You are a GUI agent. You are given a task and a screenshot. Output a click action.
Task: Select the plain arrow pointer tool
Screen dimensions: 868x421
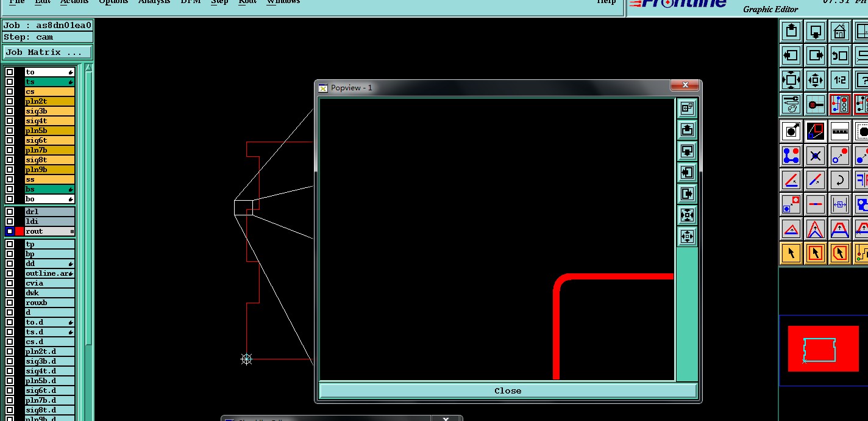(791, 253)
